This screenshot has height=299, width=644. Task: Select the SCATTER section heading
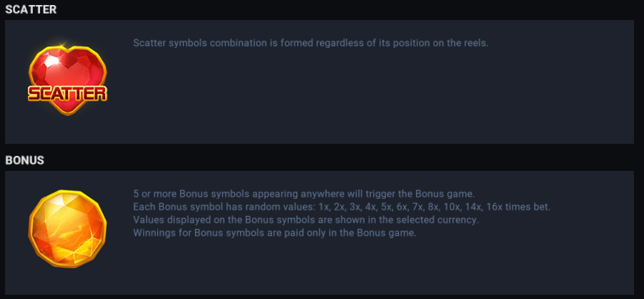(31, 10)
